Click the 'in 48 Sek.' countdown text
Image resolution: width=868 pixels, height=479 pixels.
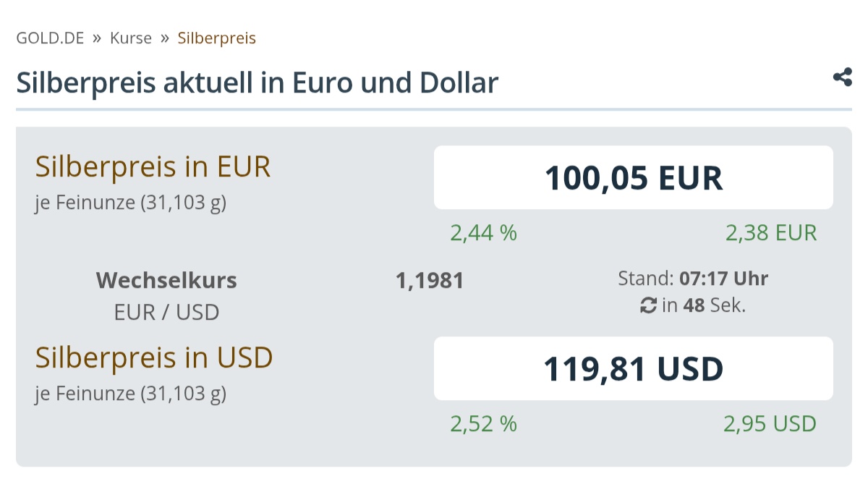point(703,306)
